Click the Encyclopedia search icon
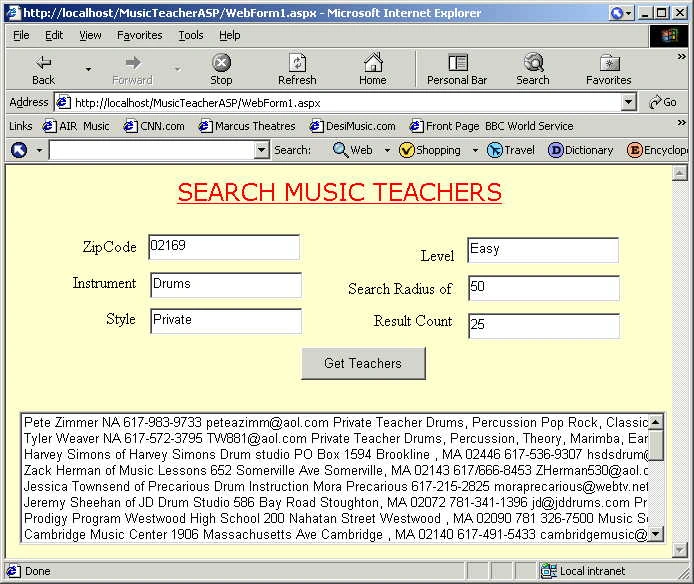The height and width of the screenshot is (584, 694). tap(634, 150)
